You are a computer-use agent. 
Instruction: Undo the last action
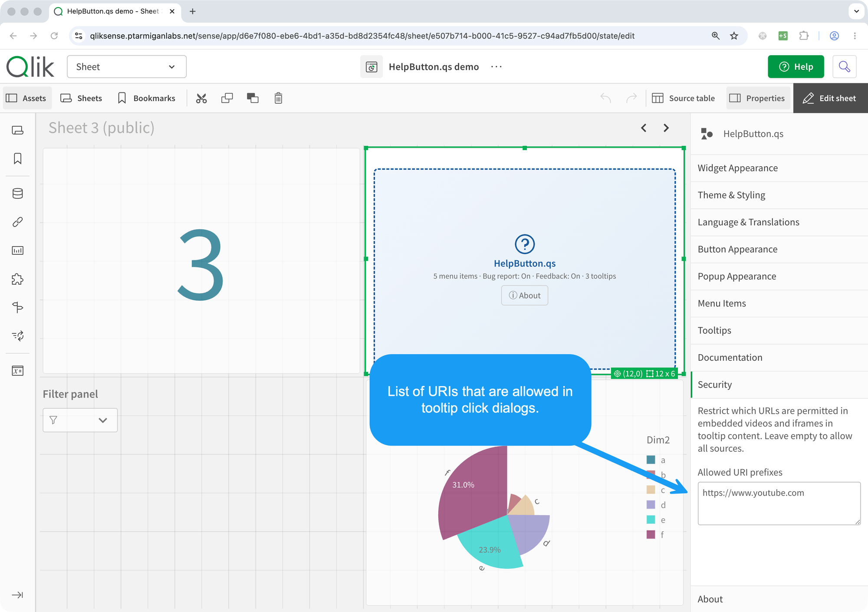point(605,98)
